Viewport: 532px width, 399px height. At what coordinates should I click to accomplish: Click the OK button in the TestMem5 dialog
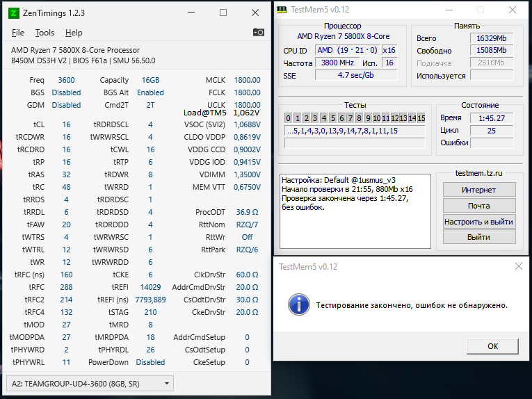[492, 346]
